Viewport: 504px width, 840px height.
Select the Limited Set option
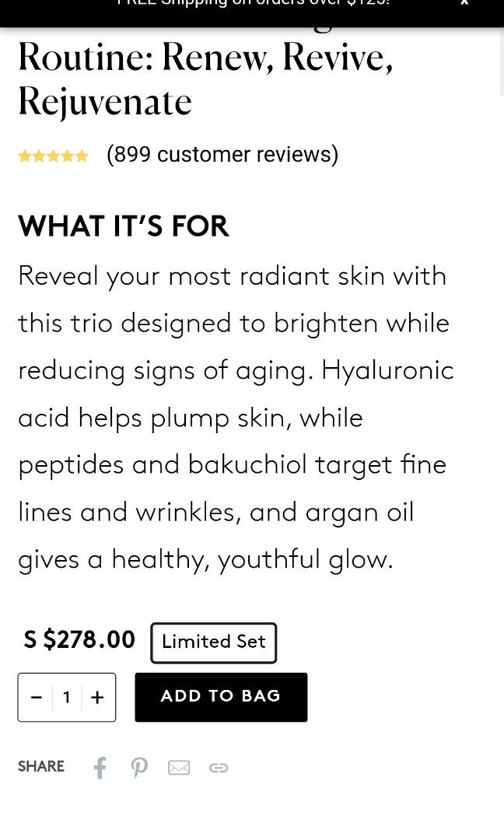pyautogui.click(x=213, y=642)
